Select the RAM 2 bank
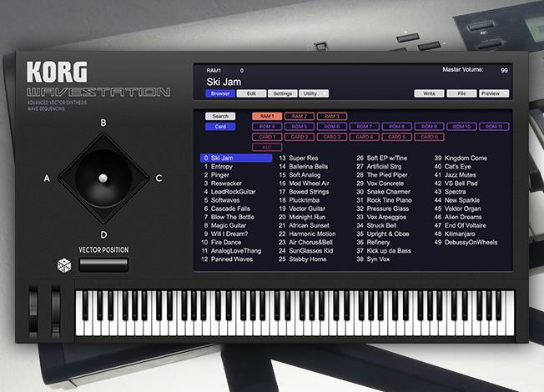This screenshot has height=392, width=544. pos(300,116)
